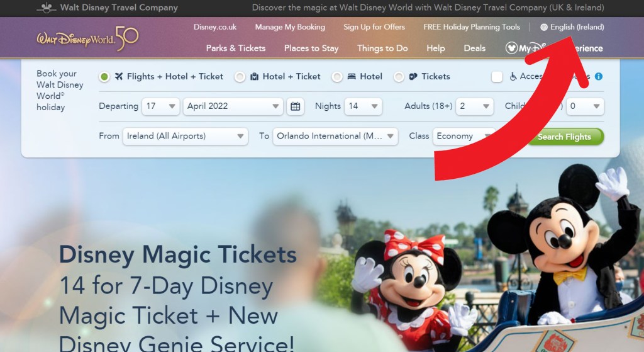Choose the Tickets radio option

point(399,77)
